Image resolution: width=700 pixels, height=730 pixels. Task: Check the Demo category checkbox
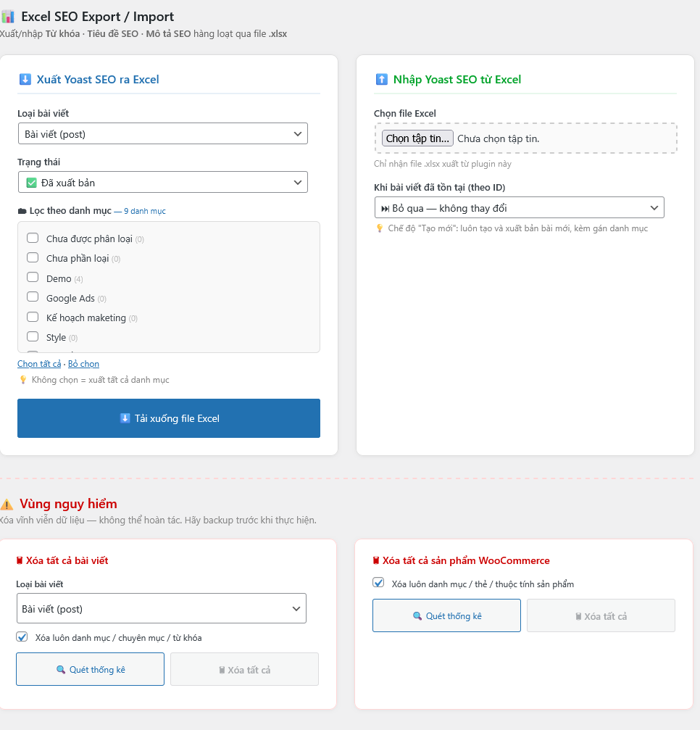33,277
